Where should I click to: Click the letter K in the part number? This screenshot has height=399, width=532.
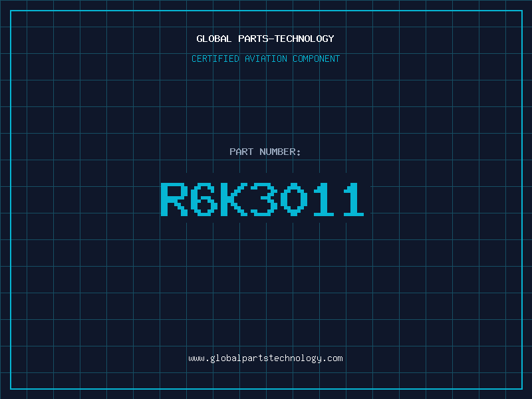tap(233, 199)
